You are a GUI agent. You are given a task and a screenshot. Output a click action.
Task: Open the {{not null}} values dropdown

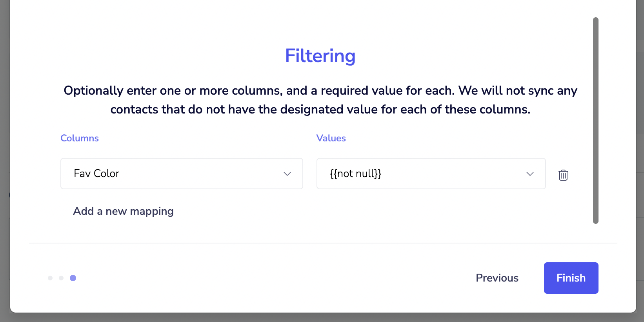pyautogui.click(x=431, y=174)
